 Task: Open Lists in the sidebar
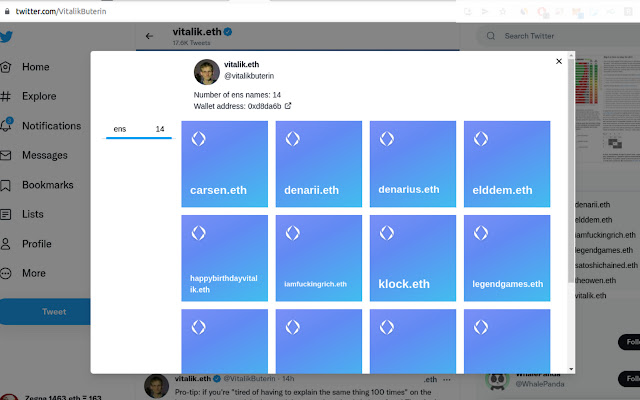(33, 214)
